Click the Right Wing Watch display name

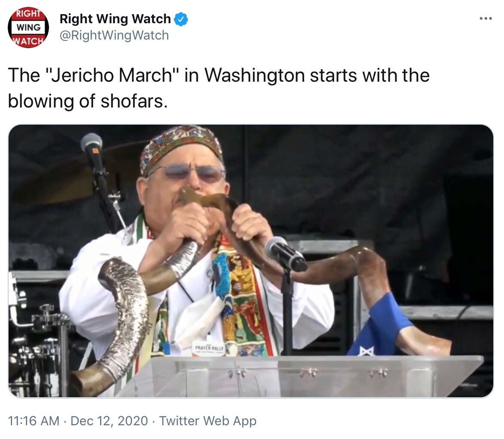point(115,19)
